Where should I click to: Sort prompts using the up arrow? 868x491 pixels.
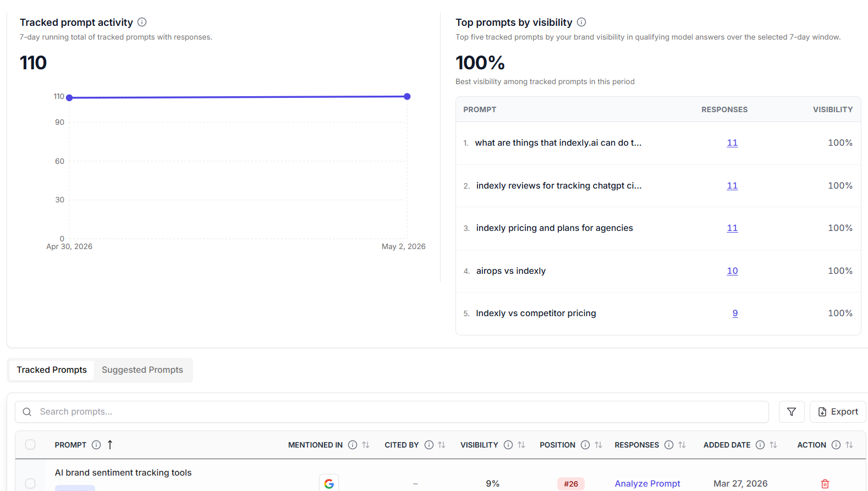[x=110, y=445]
